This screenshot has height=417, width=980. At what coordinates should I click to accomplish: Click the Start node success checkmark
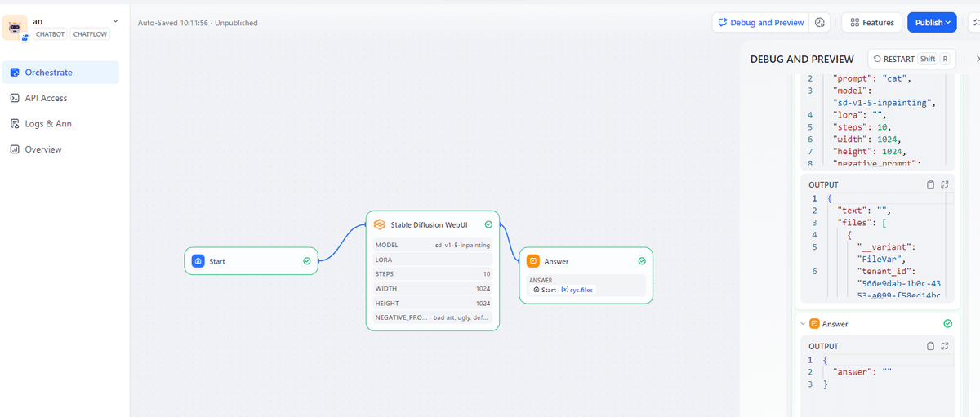[x=307, y=261]
